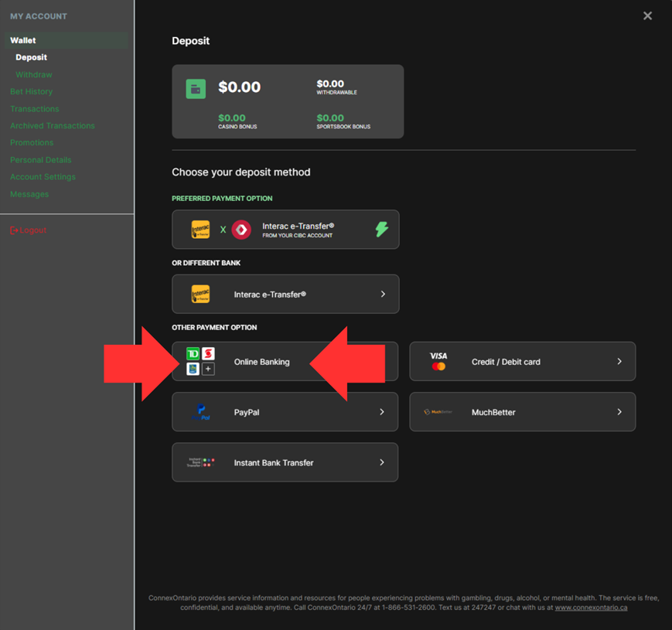
Task: Visit the www.connexontario.ca link
Action: point(591,608)
